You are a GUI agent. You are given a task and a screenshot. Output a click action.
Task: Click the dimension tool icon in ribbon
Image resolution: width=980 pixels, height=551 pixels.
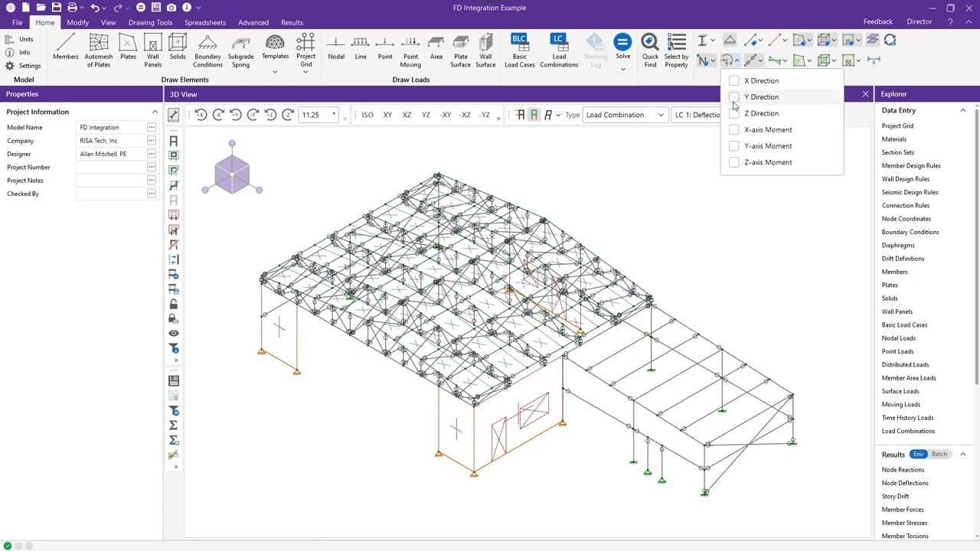(874, 60)
